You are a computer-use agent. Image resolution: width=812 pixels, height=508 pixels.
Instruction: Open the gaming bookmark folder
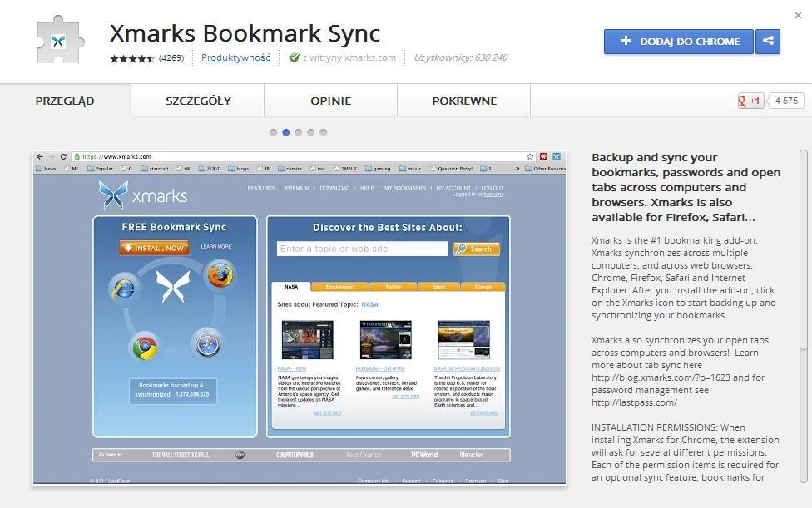click(x=379, y=169)
